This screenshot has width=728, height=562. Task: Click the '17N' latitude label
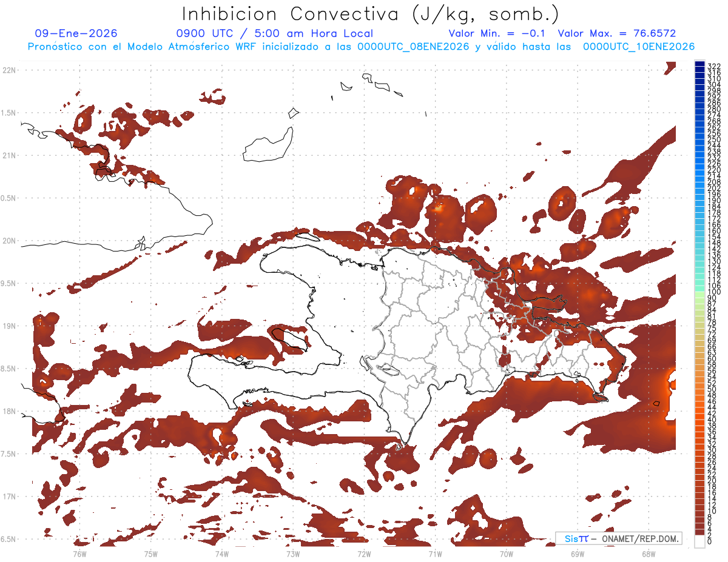click(10, 497)
